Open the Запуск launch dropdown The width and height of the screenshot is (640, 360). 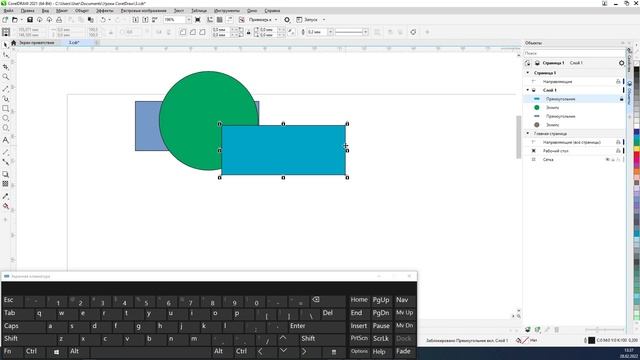pos(324,20)
